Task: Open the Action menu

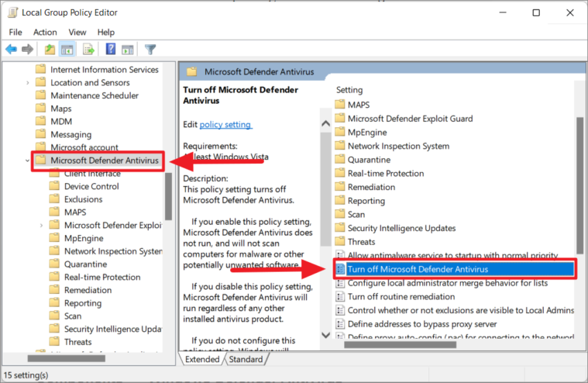Action: point(45,33)
